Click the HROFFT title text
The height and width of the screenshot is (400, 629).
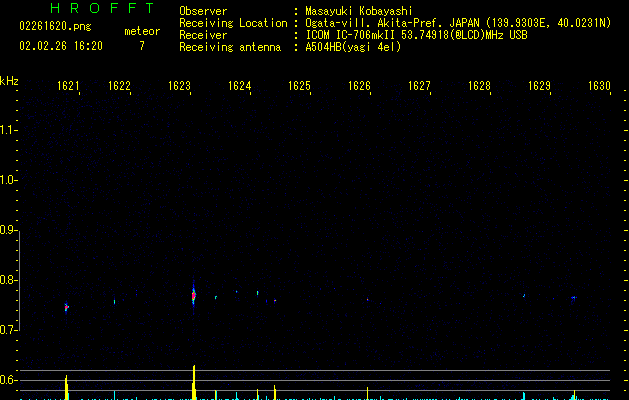102,8
